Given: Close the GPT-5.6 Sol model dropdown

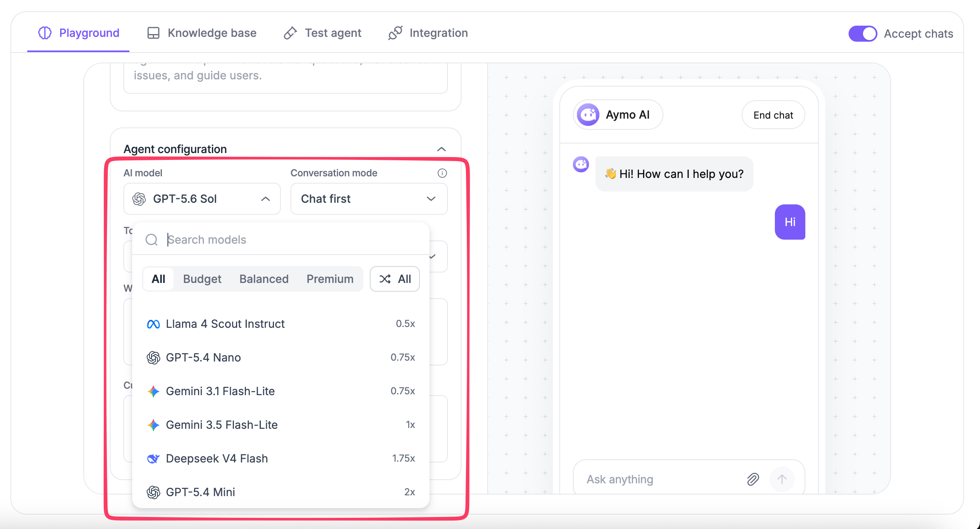Looking at the screenshot, I should coord(202,199).
